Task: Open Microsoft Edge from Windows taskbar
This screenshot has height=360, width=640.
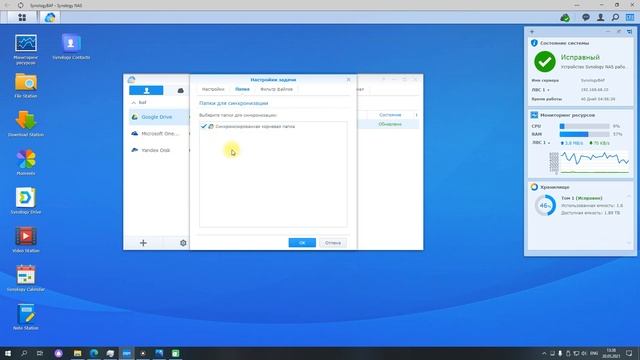Action: (x=94, y=353)
